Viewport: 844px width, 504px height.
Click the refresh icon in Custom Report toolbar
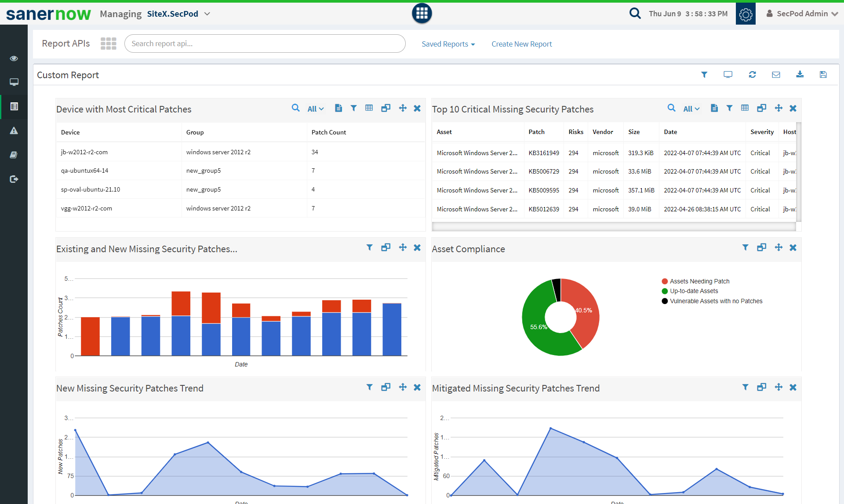(752, 74)
